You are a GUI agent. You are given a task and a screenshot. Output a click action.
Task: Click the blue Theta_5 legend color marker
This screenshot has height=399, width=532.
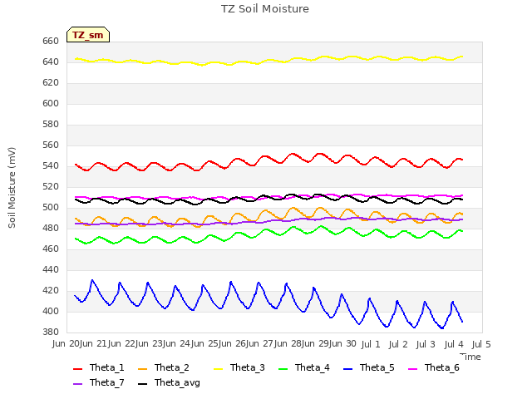click(347, 368)
